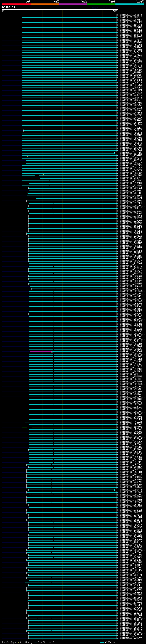The image size is (146, 644).
Task: Select the UniRef100_C4JC14 label
Action: [131, 82]
